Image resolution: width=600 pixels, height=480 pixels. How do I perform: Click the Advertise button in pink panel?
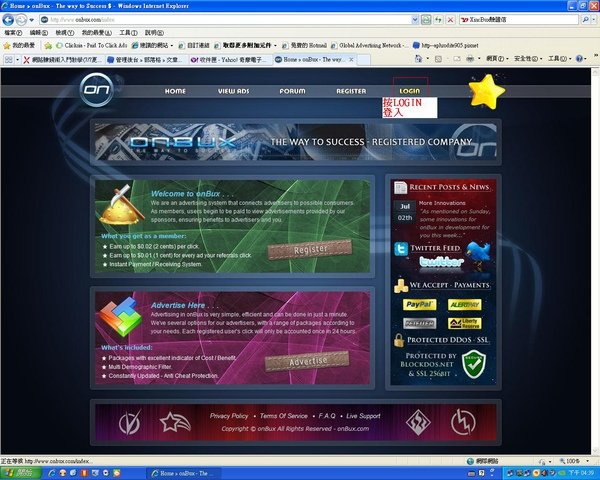pos(307,361)
